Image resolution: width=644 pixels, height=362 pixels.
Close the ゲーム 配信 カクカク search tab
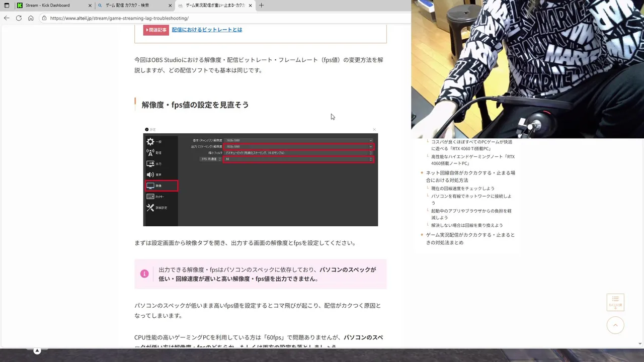(x=170, y=6)
